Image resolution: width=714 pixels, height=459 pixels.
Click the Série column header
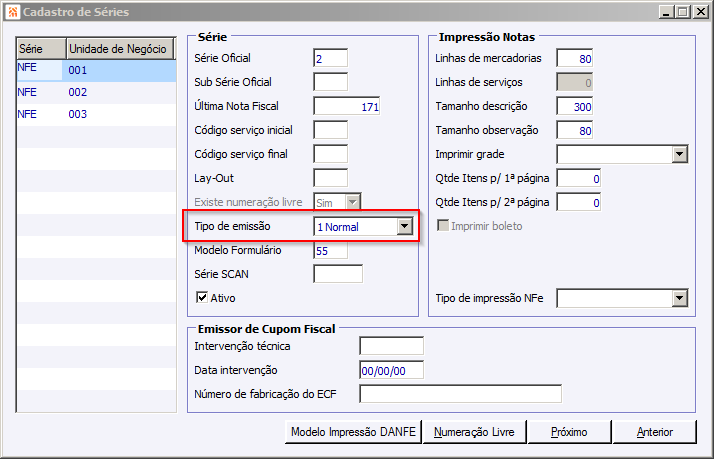point(41,49)
